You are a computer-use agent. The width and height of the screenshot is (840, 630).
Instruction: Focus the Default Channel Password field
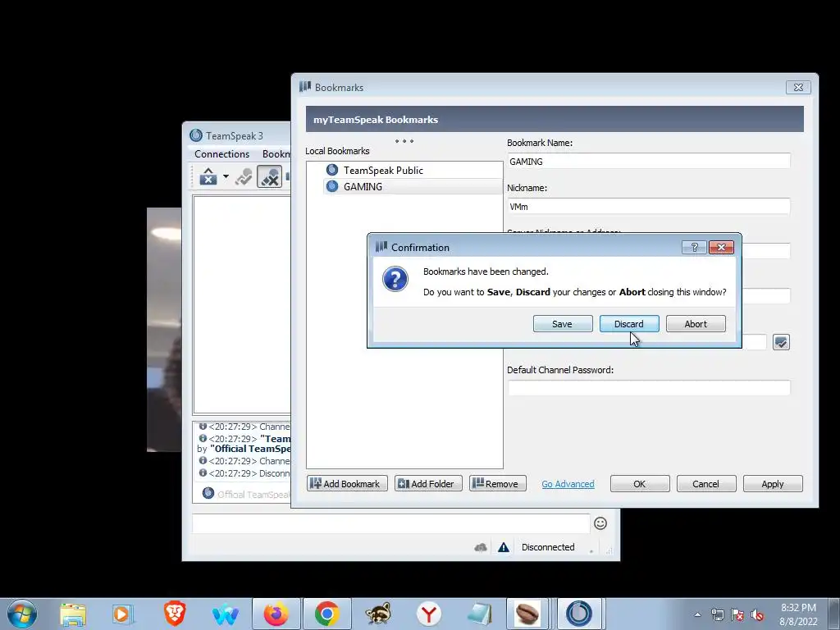[649, 388]
